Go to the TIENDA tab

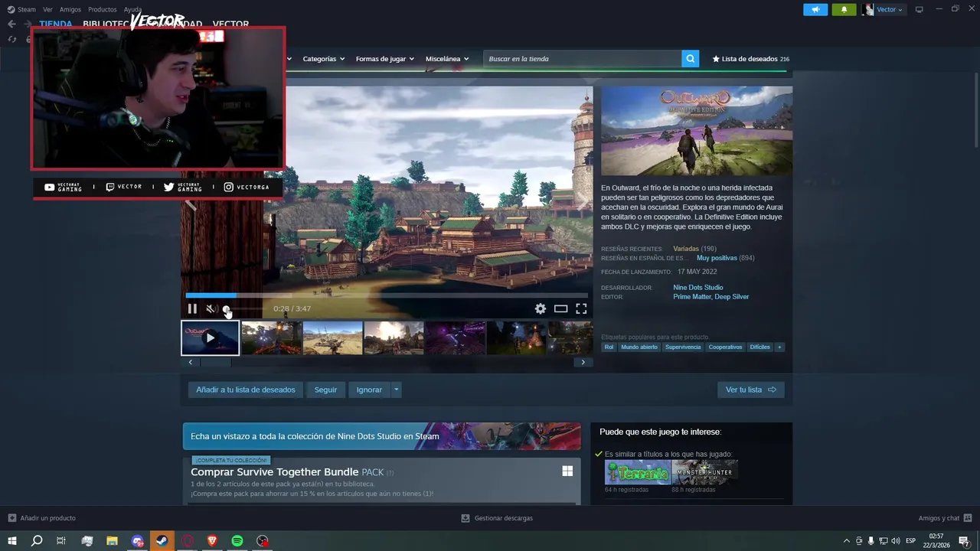(x=56, y=24)
